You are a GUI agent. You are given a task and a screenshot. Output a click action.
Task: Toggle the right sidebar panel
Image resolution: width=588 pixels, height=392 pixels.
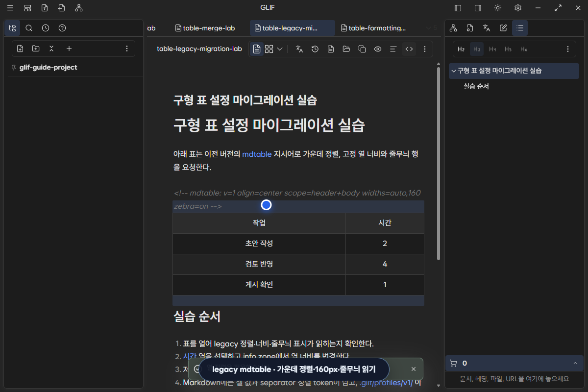pyautogui.click(x=478, y=8)
